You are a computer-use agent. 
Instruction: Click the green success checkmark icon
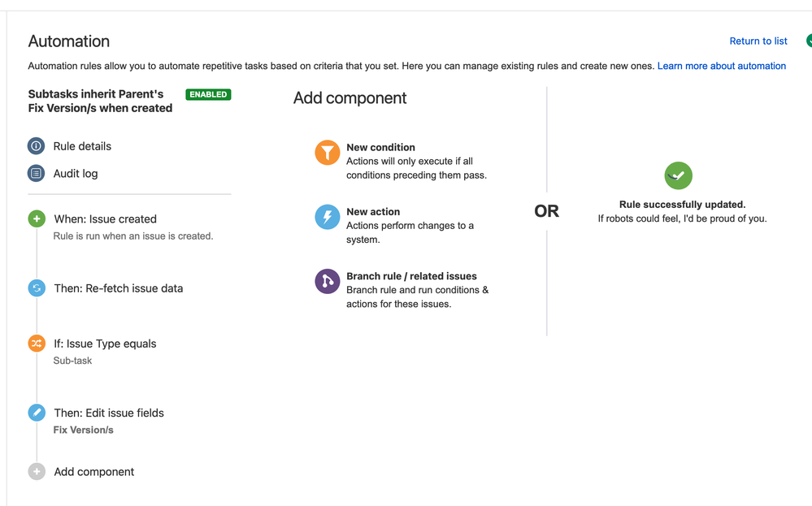point(679,176)
